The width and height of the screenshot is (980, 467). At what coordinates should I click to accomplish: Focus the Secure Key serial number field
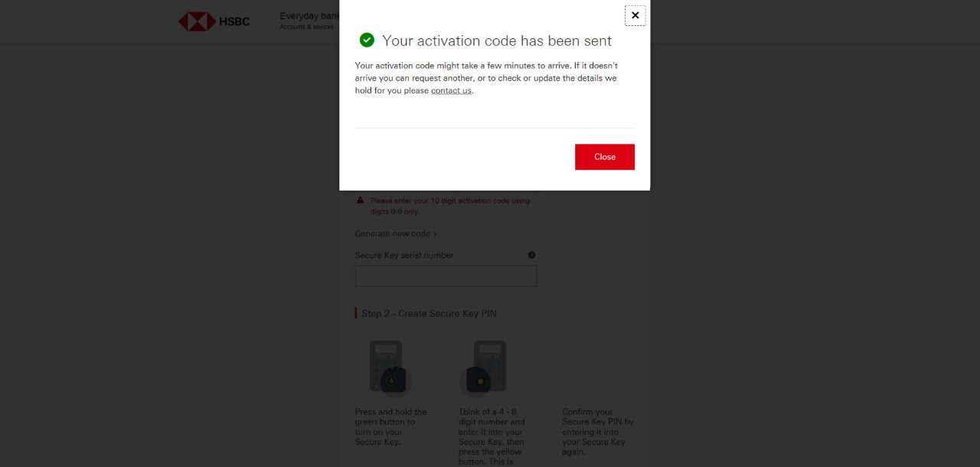[446, 276]
